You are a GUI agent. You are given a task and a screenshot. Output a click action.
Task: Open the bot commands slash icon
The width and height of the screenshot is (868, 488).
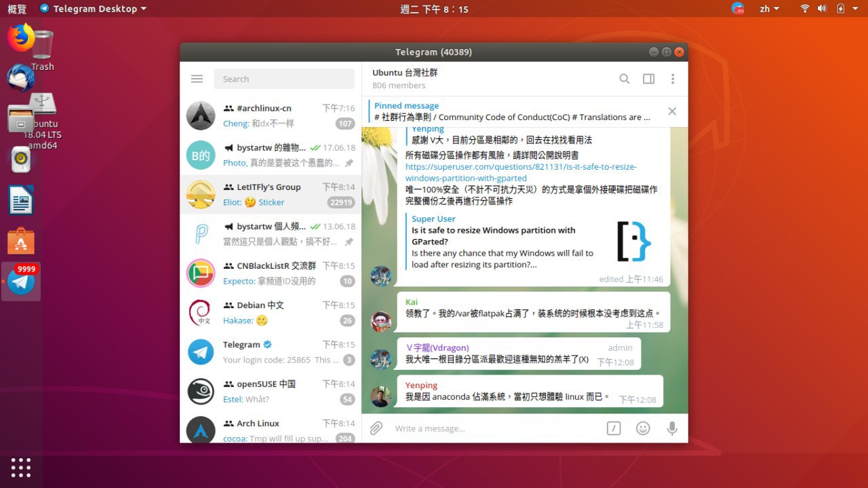click(614, 428)
